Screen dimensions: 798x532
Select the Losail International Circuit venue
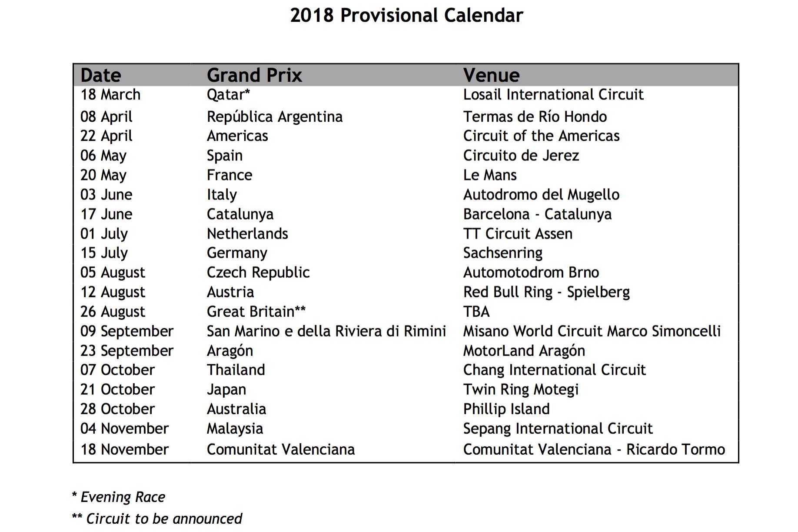pos(553,95)
